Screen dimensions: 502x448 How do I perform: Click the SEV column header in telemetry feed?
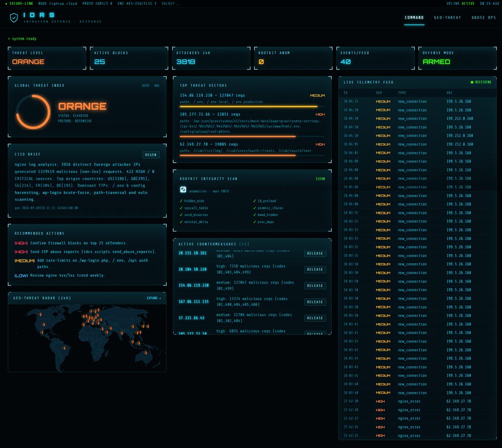pos(379,93)
